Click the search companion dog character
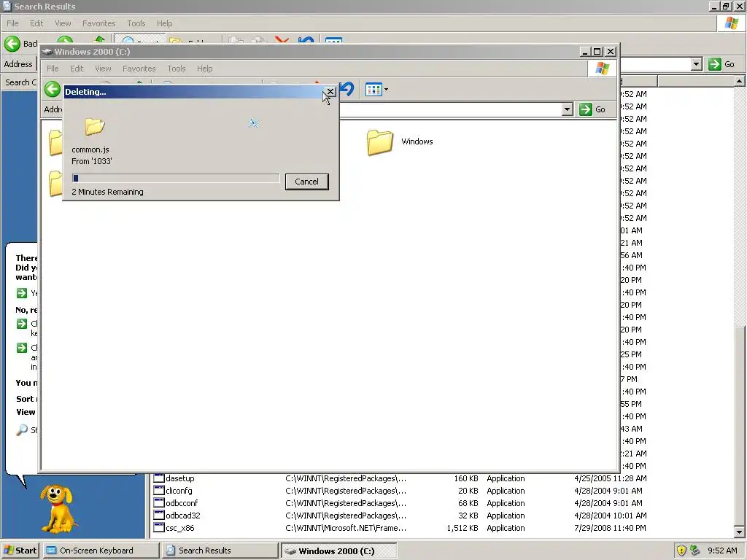This screenshot has height=560, width=747. pos(58,508)
